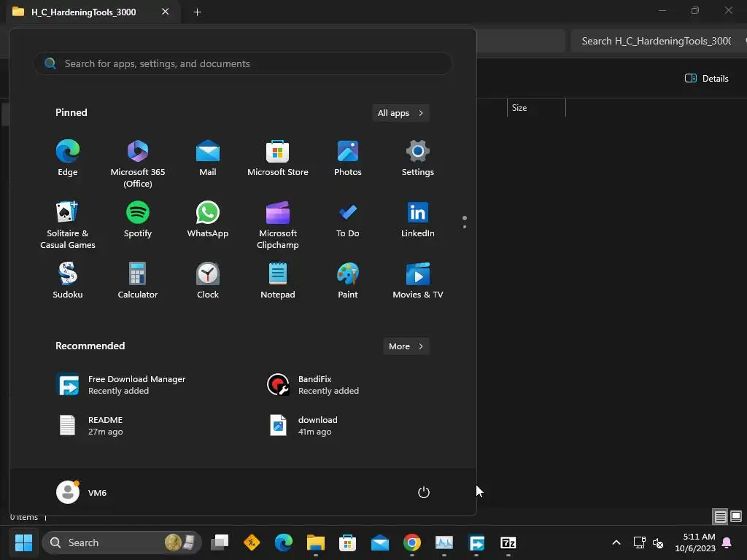Launch Microsoft 365 (Office)
This screenshot has width=747, height=560.
pos(138,164)
